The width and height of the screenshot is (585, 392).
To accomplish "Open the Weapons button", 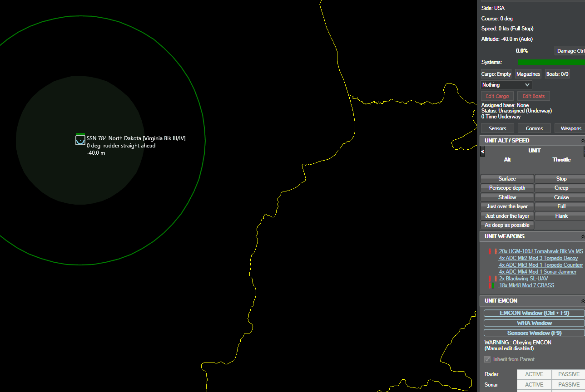I will (x=570, y=128).
